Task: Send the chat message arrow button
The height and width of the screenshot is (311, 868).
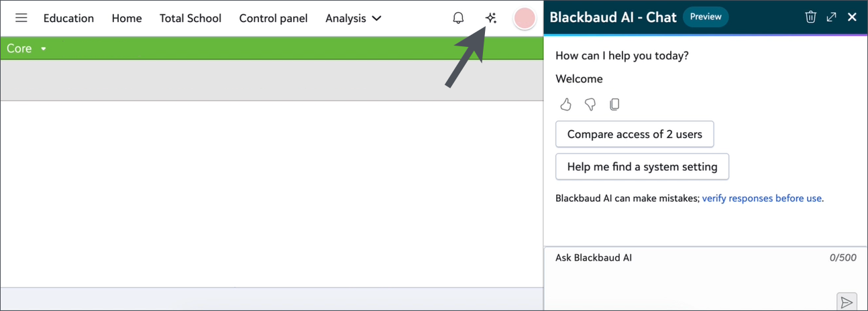Action: [847, 302]
